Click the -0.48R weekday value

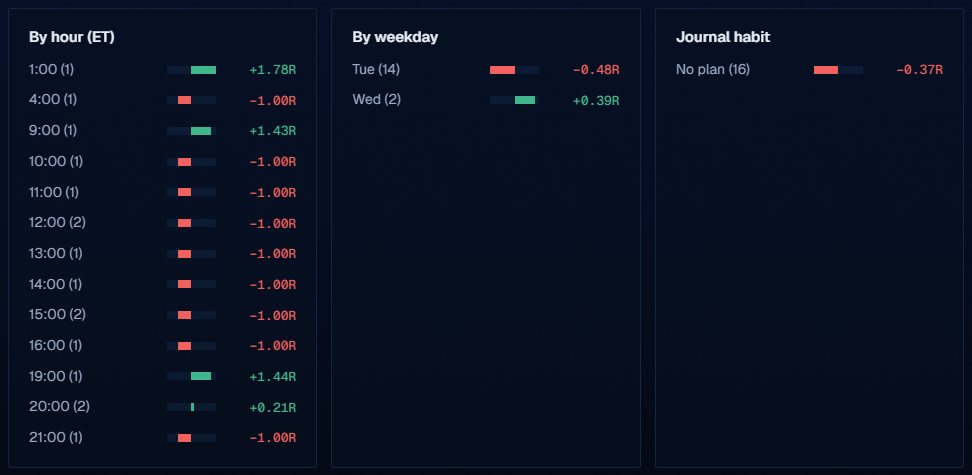(596, 69)
